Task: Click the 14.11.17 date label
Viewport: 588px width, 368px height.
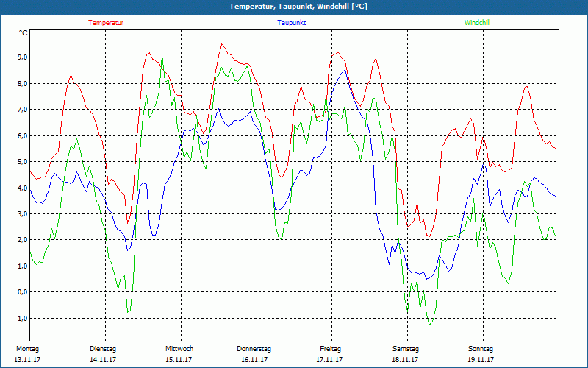Action: click(103, 360)
